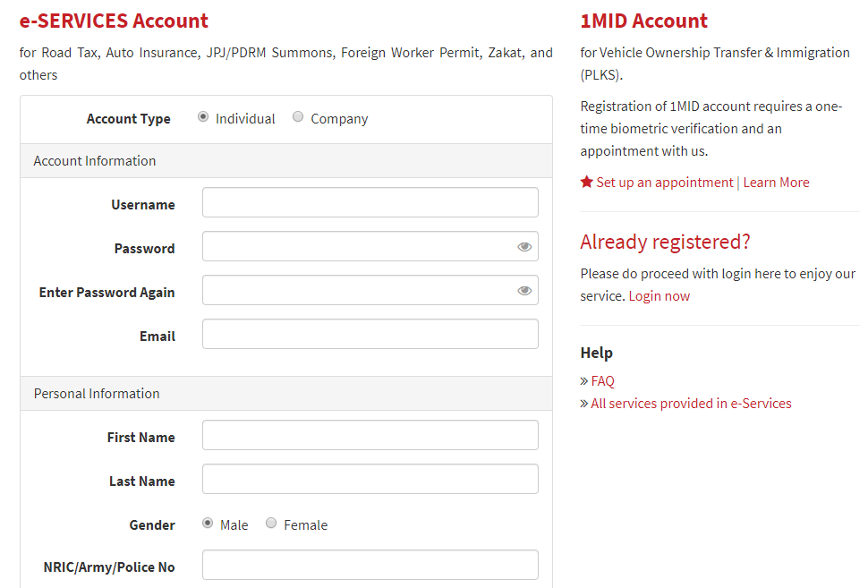Select Individual account type
868x588 pixels.
(203, 117)
